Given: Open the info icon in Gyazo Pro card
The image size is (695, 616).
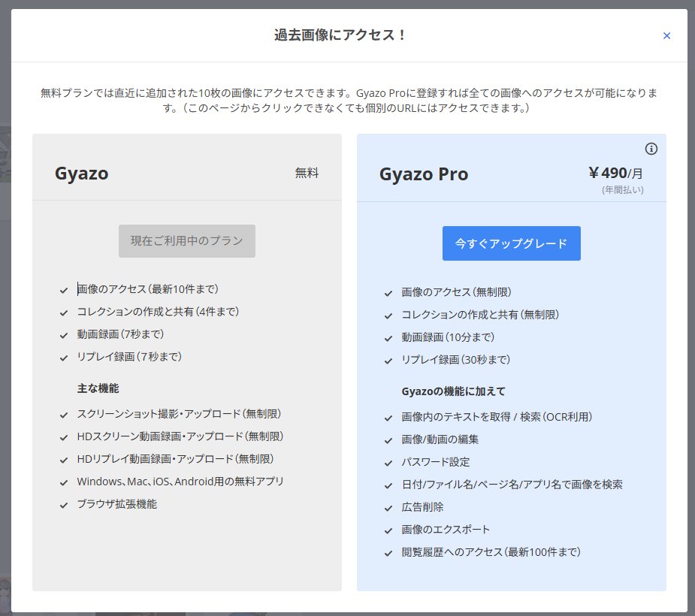Looking at the screenshot, I should 651,149.
